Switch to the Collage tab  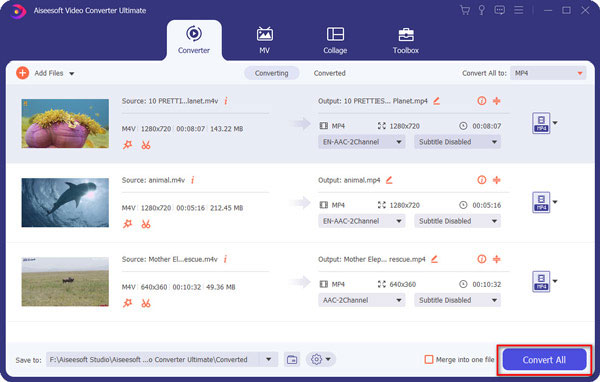(335, 40)
